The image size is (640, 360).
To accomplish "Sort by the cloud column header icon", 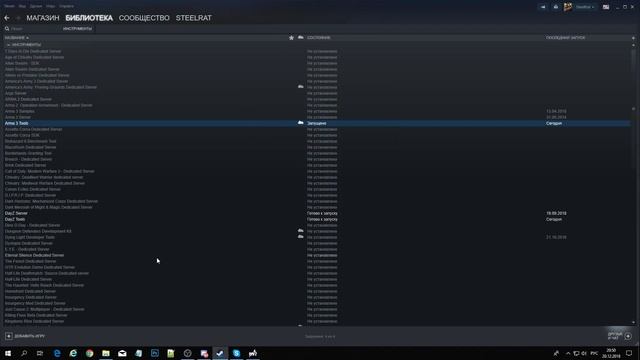I will click(x=300, y=38).
